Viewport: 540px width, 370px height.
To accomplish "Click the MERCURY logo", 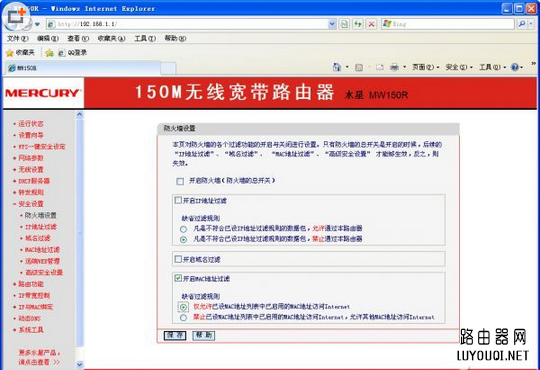I will pyautogui.click(x=43, y=93).
